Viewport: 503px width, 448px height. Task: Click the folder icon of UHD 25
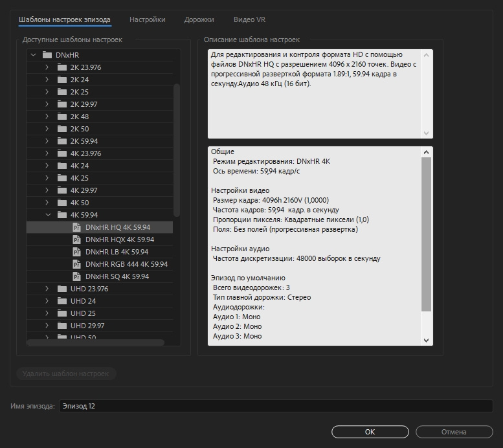tap(62, 313)
